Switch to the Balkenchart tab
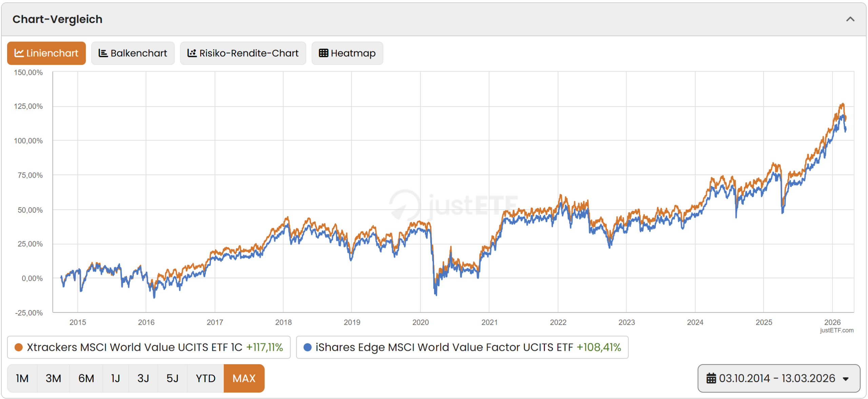 point(133,53)
